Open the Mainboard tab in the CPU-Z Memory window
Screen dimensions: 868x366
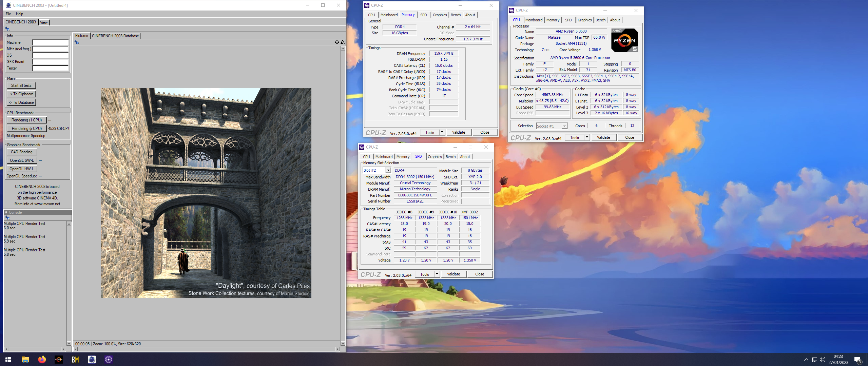point(389,15)
